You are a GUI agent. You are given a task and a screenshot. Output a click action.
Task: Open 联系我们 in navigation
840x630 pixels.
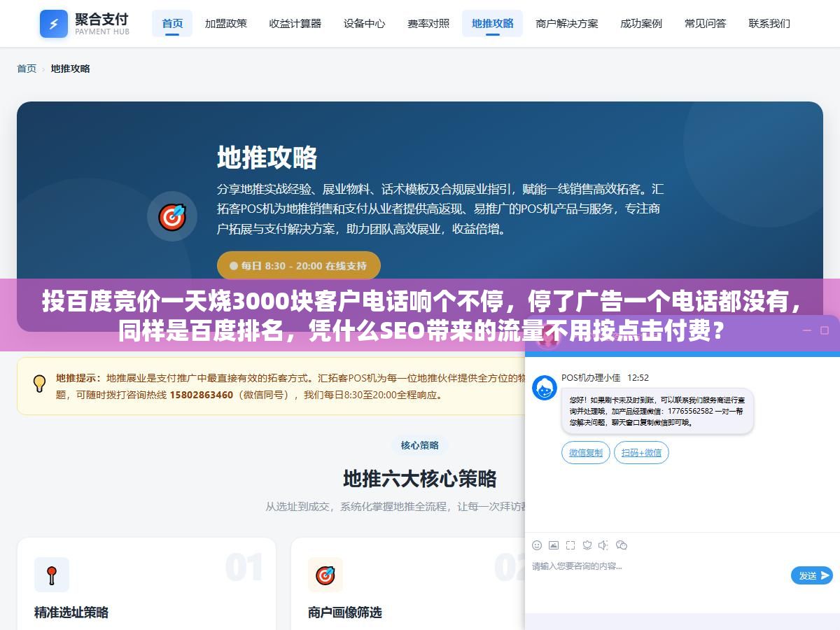pos(769,24)
